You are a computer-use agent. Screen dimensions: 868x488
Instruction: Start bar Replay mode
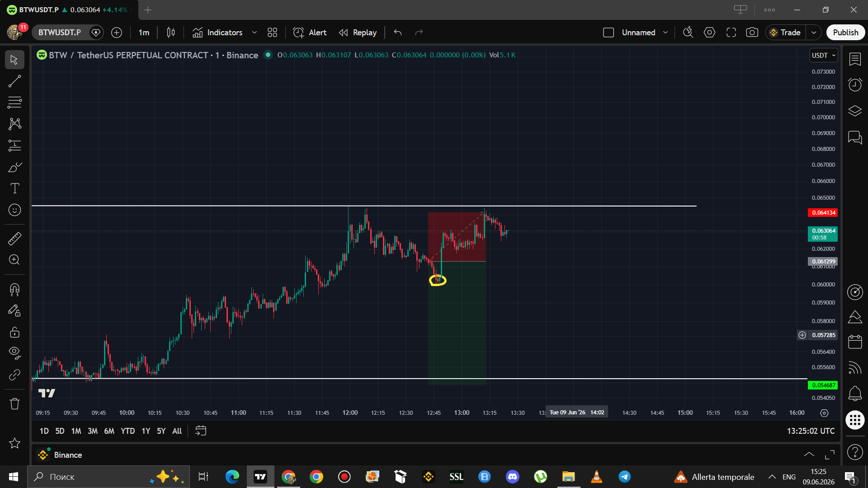358,33
